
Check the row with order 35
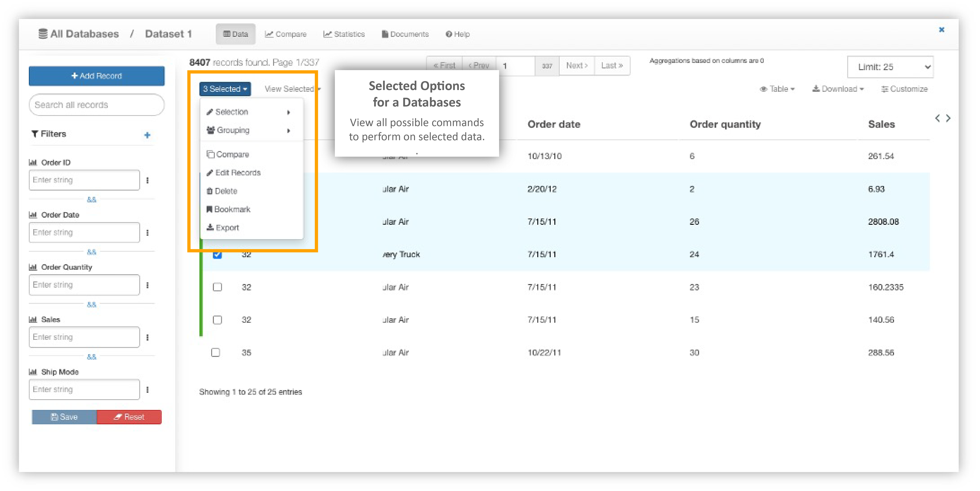click(215, 352)
